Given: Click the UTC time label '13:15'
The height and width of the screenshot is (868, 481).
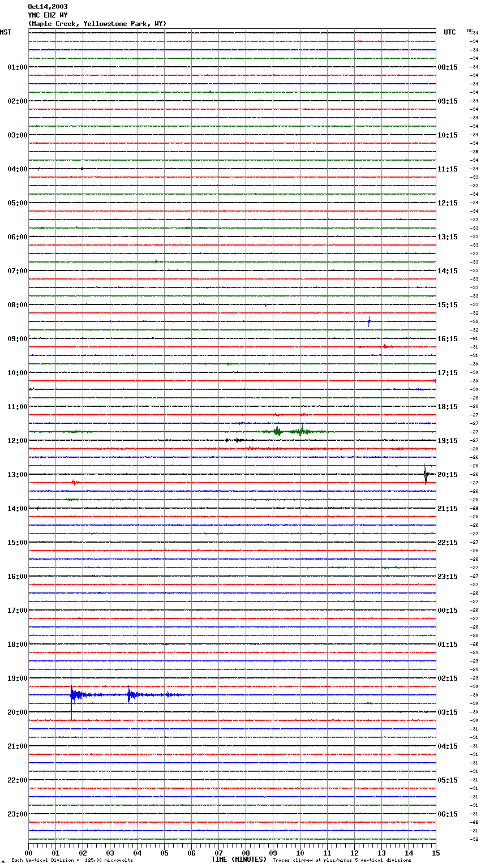Looking at the screenshot, I should (x=448, y=237).
